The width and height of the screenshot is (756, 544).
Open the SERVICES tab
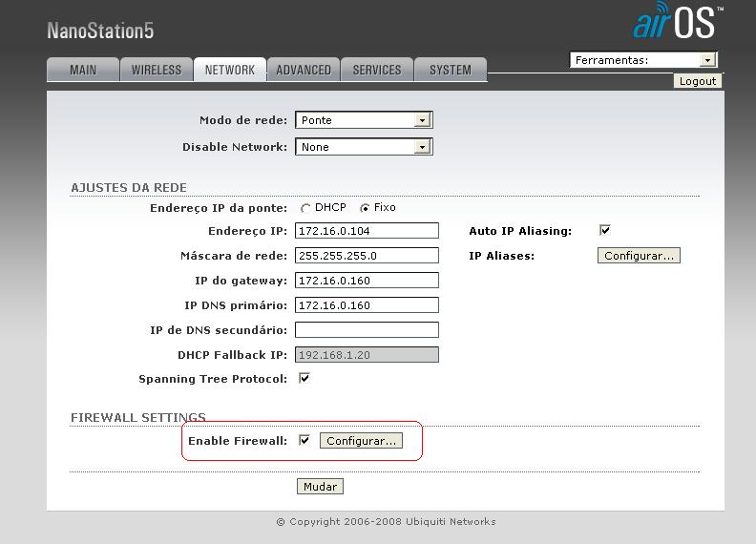point(376,70)
